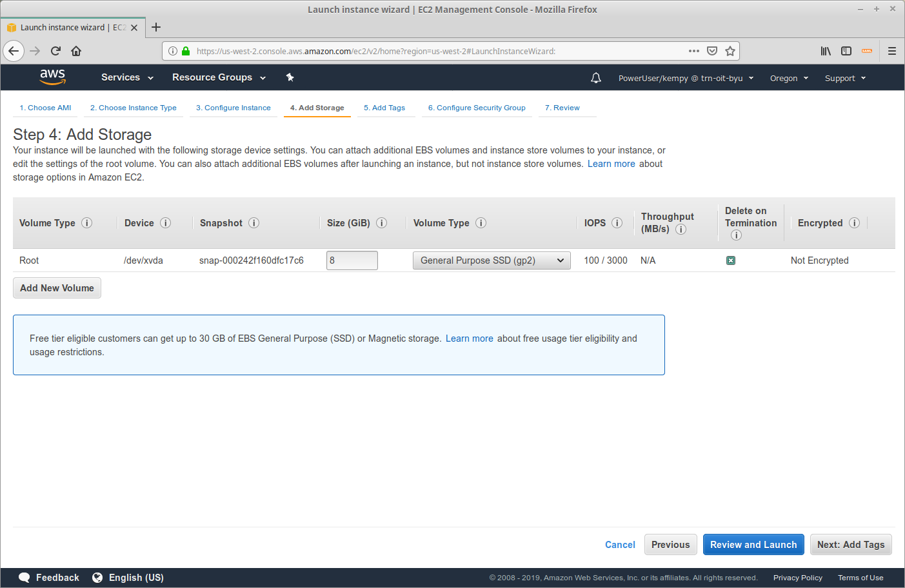Click the Size (GiB) input field showing 8
The height and width of the screenshot is (588, 905).
[352, 260]
